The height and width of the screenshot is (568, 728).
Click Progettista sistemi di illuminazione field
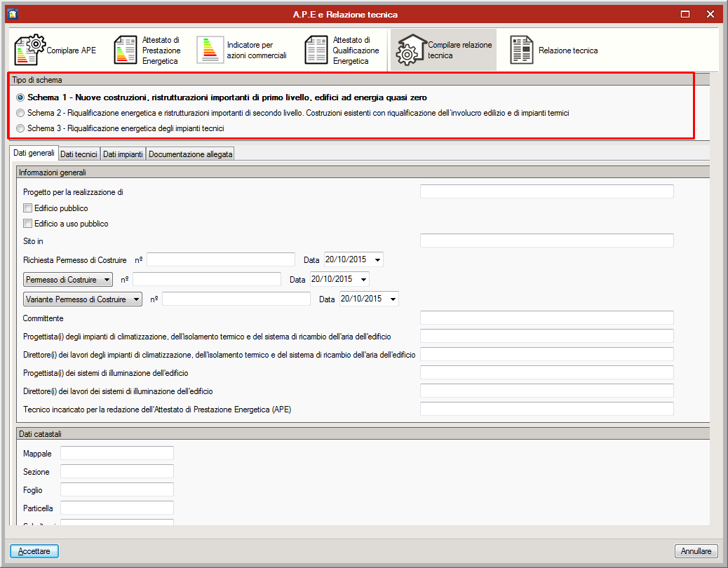pyautogui.click(x=547, y=372)
